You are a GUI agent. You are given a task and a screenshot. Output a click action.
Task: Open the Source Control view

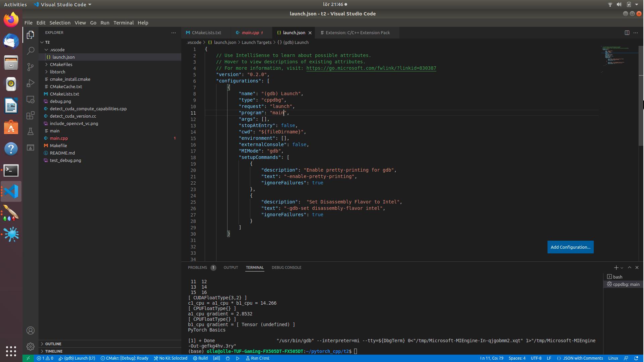click(x=30, y=67)
